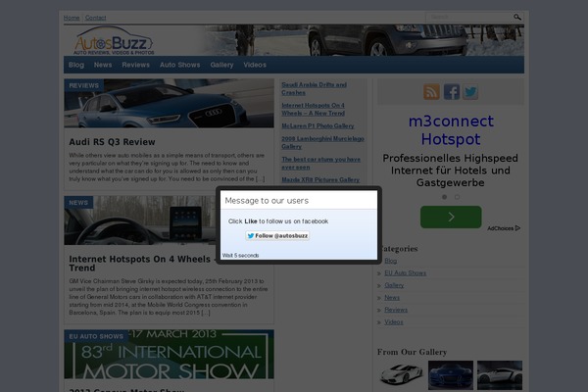Open the Home link

72,18
